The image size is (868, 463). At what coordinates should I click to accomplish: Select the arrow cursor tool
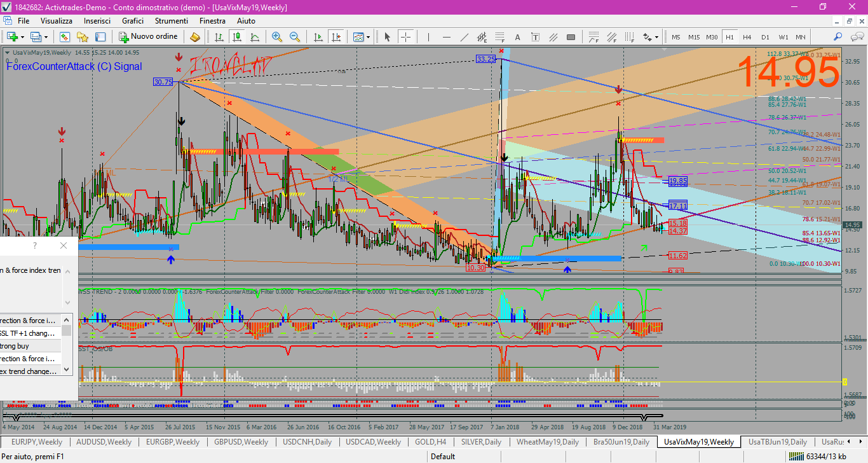pyautogui.click(x=387, y=37)
